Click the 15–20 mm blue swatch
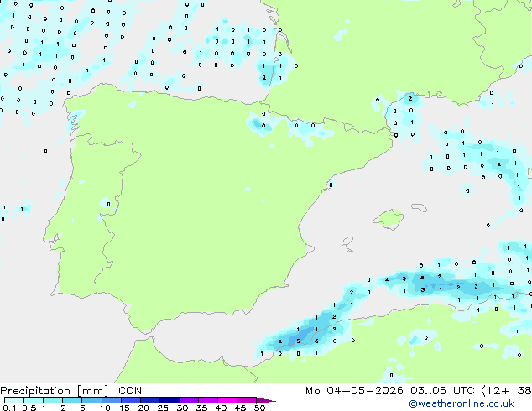The image size is (532, 411). click(131, 400)
